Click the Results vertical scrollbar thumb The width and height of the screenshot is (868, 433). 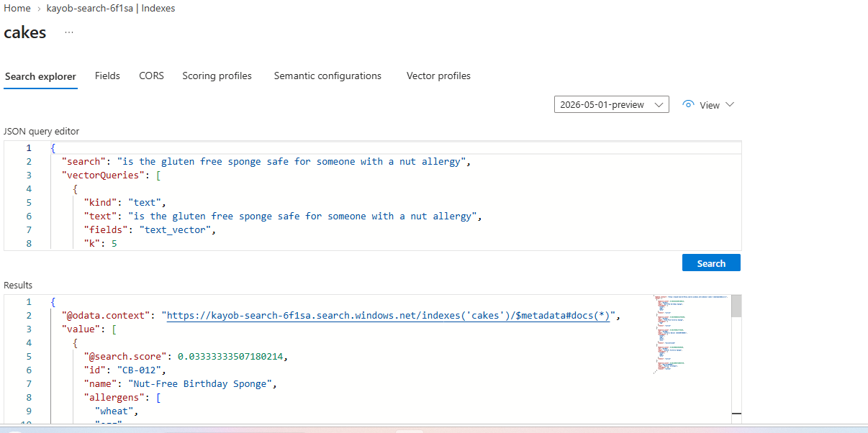pyautogui.click(x=736, y=306)
